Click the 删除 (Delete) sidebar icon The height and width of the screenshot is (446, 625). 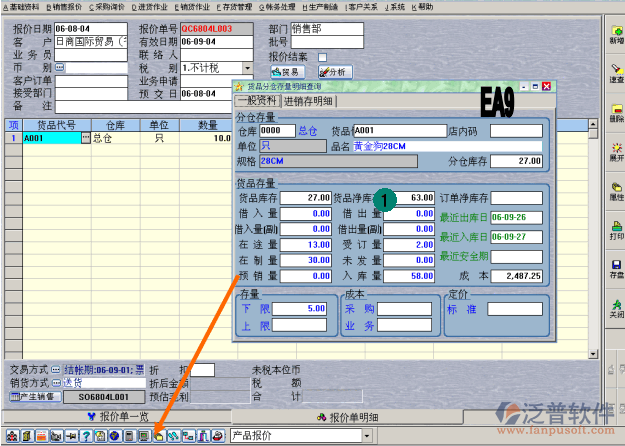point(615,111)
